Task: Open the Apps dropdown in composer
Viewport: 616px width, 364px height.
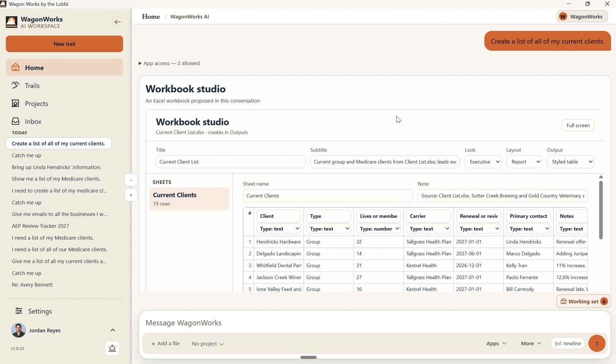Action: point(496,343)
